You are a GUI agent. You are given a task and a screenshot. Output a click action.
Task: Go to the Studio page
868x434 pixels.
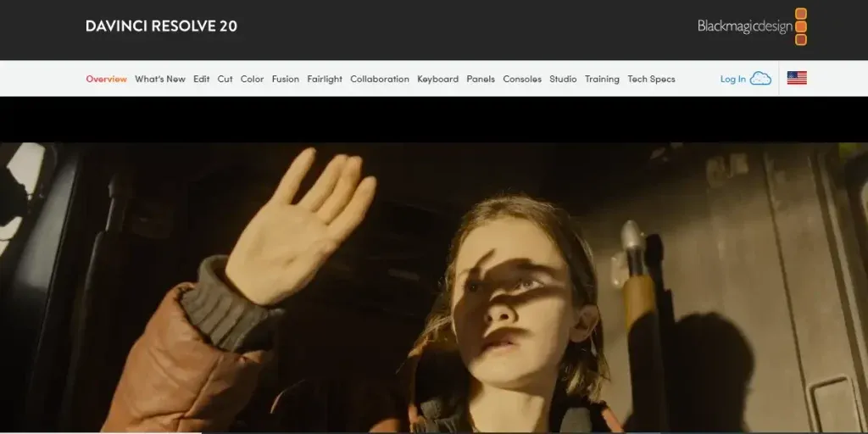click(563, 79)
